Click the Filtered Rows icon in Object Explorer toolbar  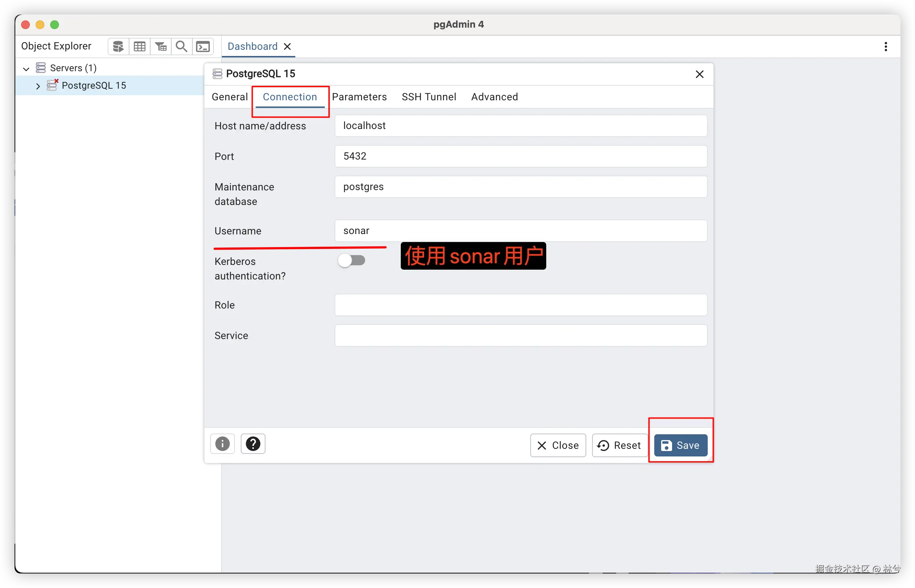(x=161, y=47)
